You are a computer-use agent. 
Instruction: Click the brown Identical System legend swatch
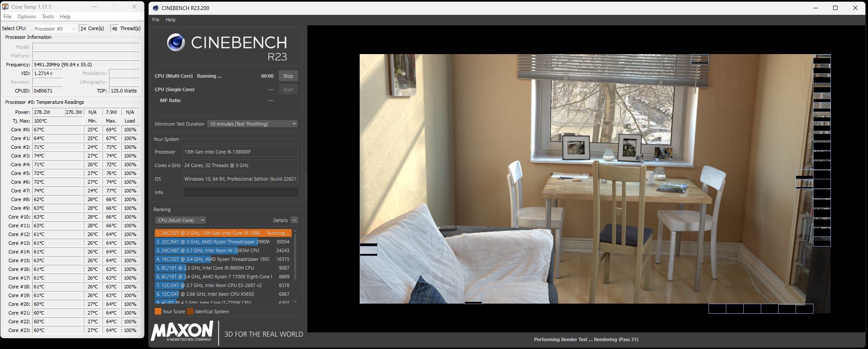190,311
